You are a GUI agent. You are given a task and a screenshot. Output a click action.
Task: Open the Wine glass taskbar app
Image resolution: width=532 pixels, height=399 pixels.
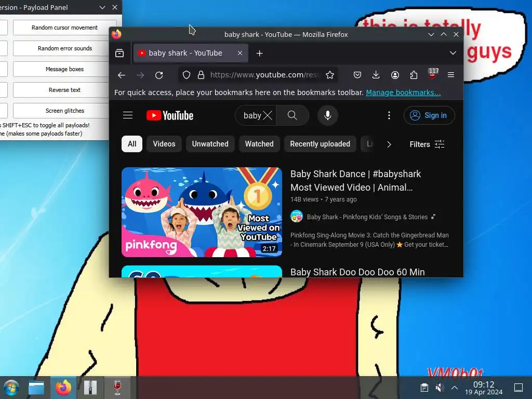117,388
